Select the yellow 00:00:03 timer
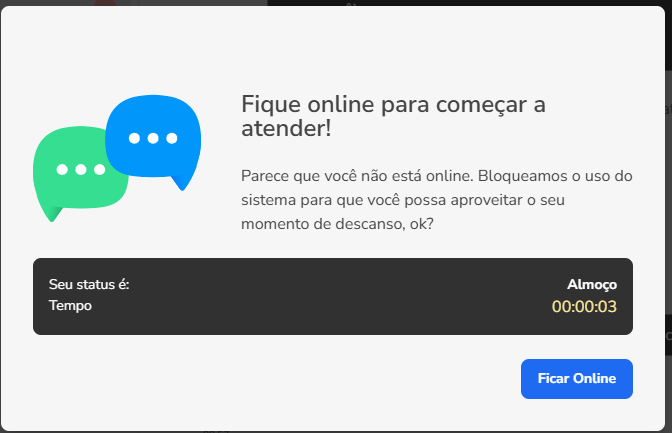 tap(584, 307)
